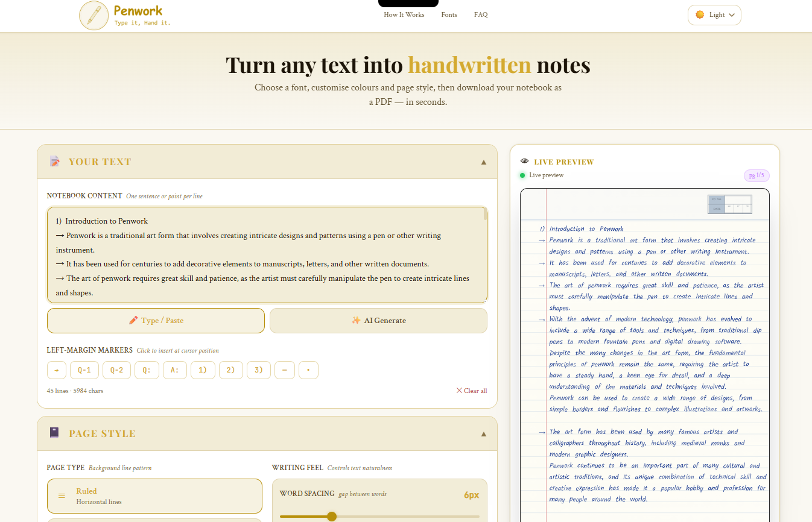This screenshot has height=522, width=812.
Task: Click the 'NOTEBOOK CONTENT' label
Action: [x=84, y=196]
